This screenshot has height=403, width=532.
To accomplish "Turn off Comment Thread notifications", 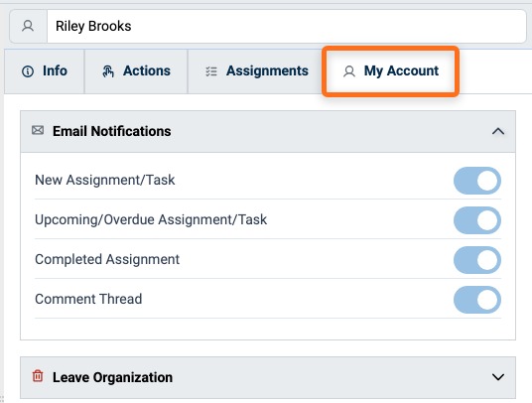I will [477, 300].
